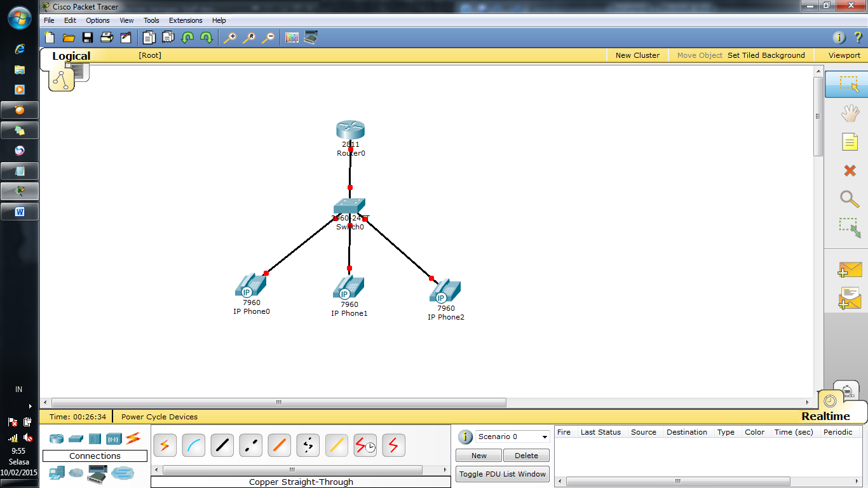The height and width of the screenshot is (488, 868).
Task: Undo the last action with the green arrow
Action: (x=187, y=37)
